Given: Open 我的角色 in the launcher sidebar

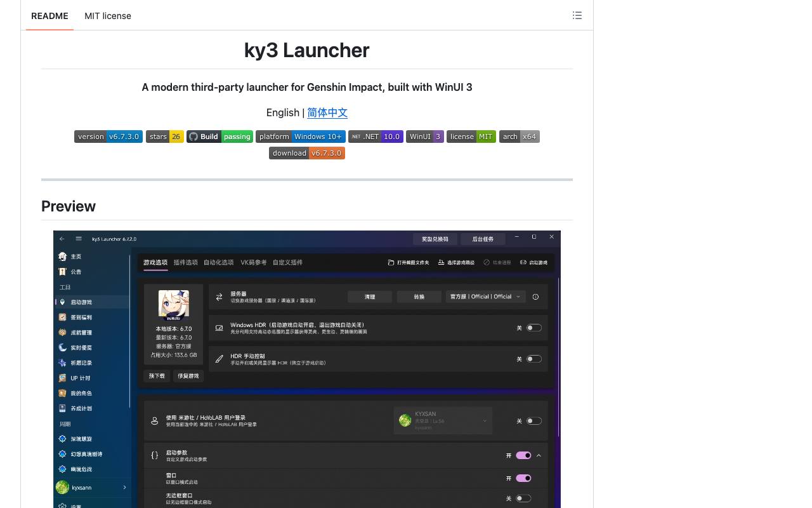Looking at the screenshot, I should coord(92,394).
